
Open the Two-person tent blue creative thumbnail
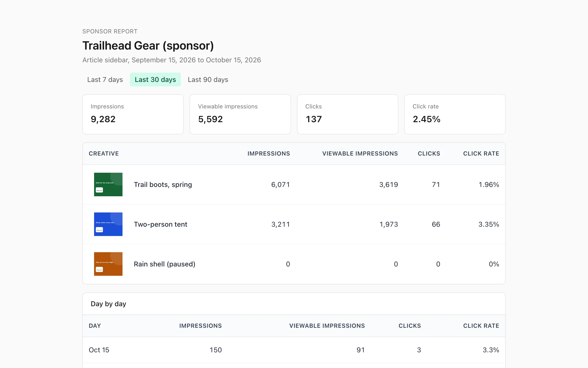tap(108, 224)
